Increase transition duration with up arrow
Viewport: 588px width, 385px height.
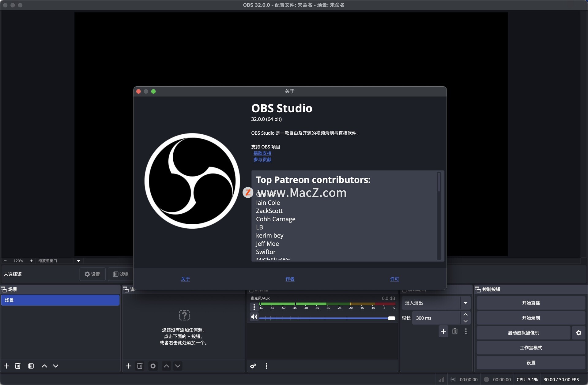pos(466,315)
